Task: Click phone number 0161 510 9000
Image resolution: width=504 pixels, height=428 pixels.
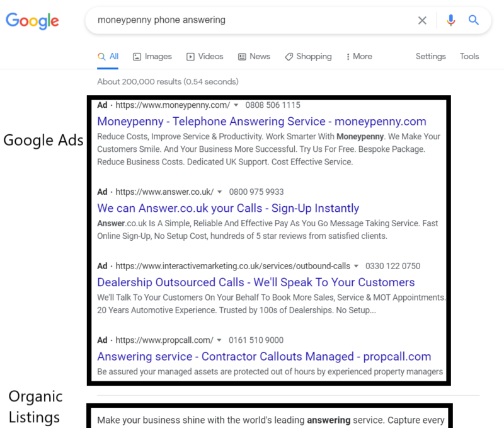Action: [x=256, y=340]
